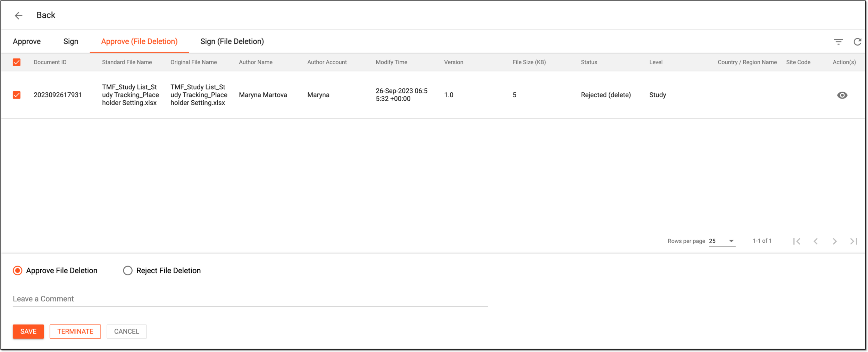Click Standard File Name column header
The image size is (868, 352).
click(x=127, y=62)
